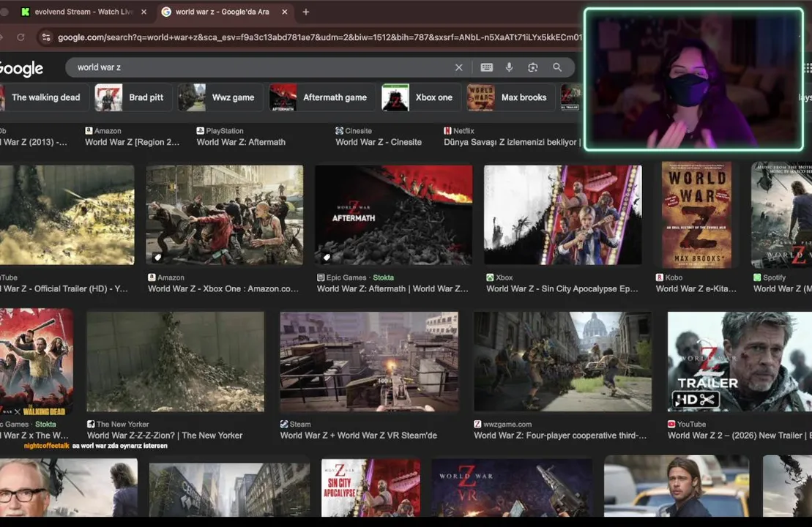
Task: Open the Trailer HD Brad Pitt thumbnail
Action: [740, 362]
